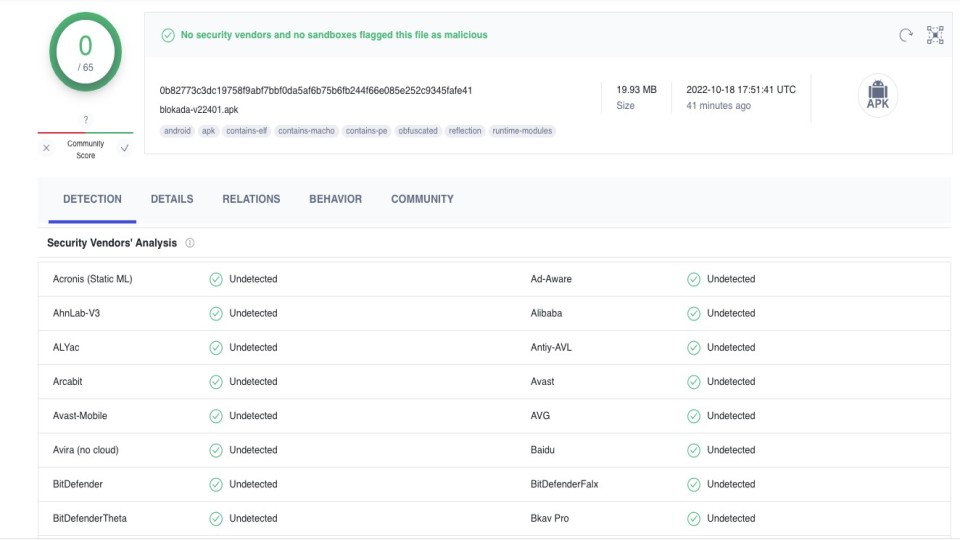Click the Bkav Pro vendor name

point(550,518)
